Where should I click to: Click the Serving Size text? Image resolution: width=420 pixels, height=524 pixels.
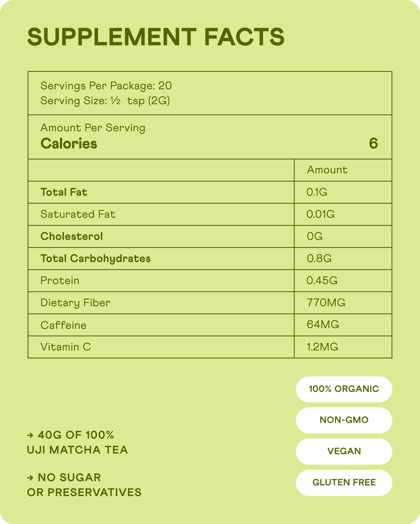coord(105,101)
